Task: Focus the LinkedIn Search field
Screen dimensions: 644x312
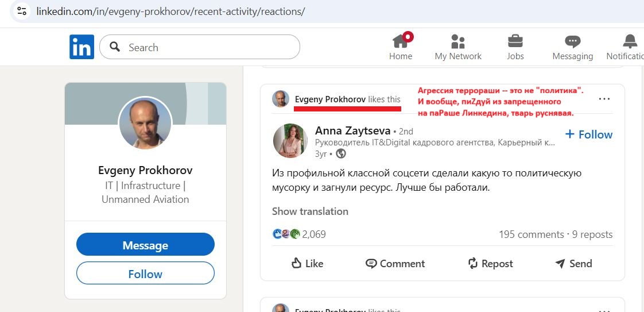Action: click(x=200, y=47)
